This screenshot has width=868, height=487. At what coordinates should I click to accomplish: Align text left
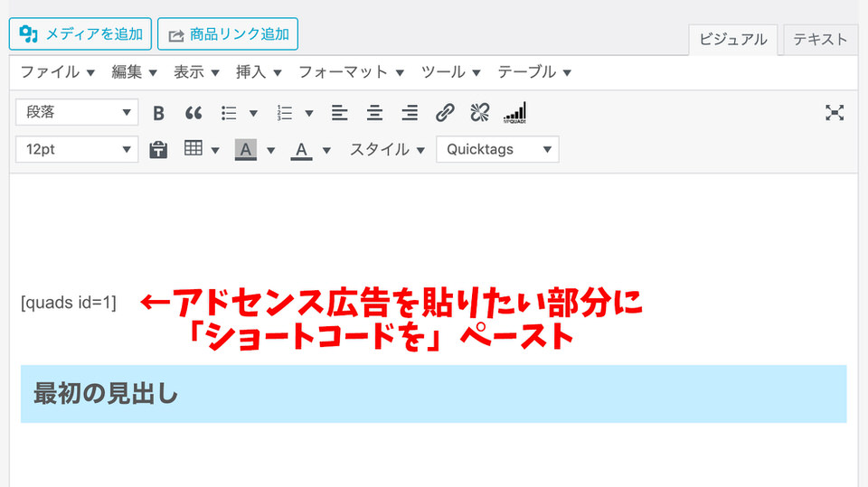(x=339, y=113)
